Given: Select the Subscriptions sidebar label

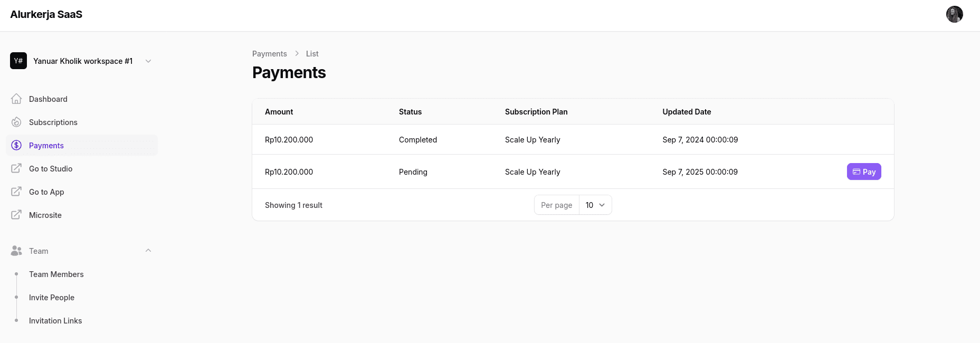Looking at the screenshot, I should point(53,122).
